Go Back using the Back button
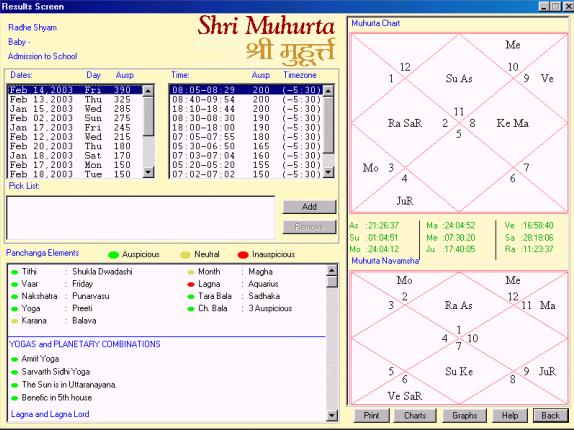This screenshot has height=430, width=574. pyautogui.click(x=550, y=416)
